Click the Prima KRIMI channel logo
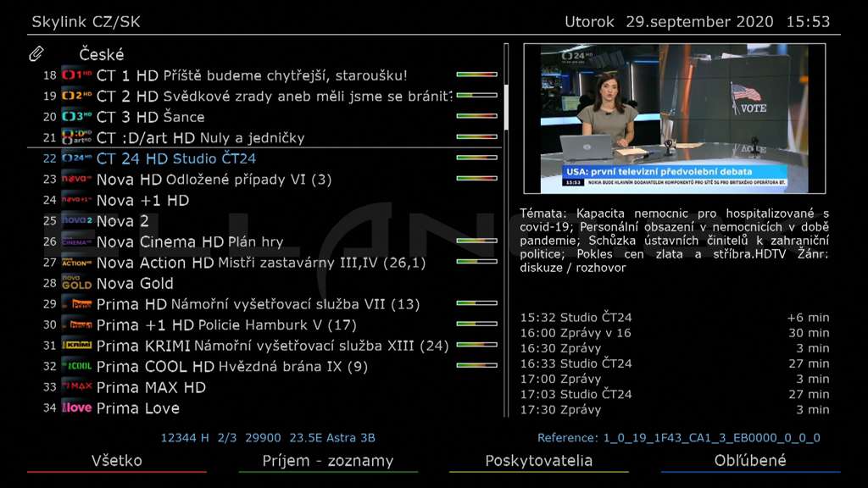The height and width of the screenshot is (488, 868). pyautogui.click(x=76, y=346)
